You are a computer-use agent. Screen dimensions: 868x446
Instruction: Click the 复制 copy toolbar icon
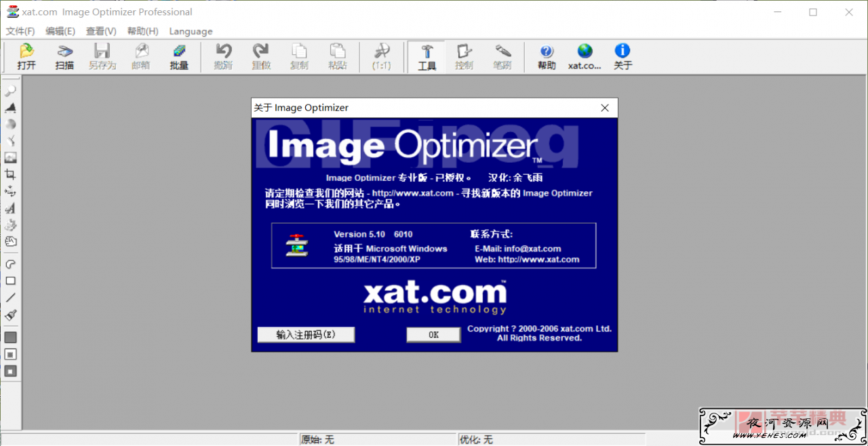pos(299,57)
